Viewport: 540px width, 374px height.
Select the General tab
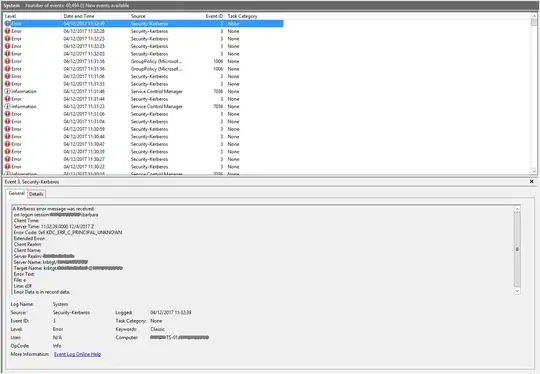[17, 194]
